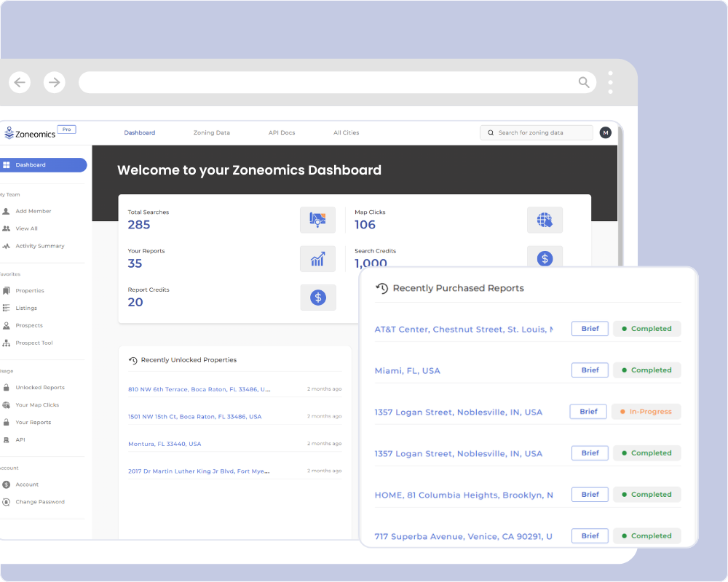Click the Recently Unlocked Properties history icon
Viewport: 728px width, 582px height.
(x=132, y=361)
